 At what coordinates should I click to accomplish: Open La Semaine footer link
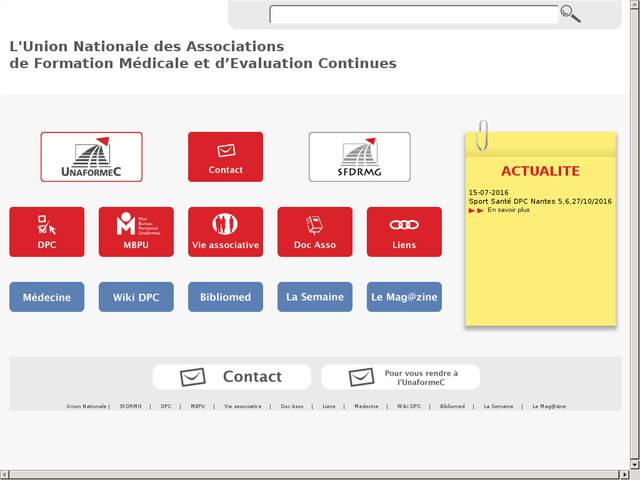point(498,406)
